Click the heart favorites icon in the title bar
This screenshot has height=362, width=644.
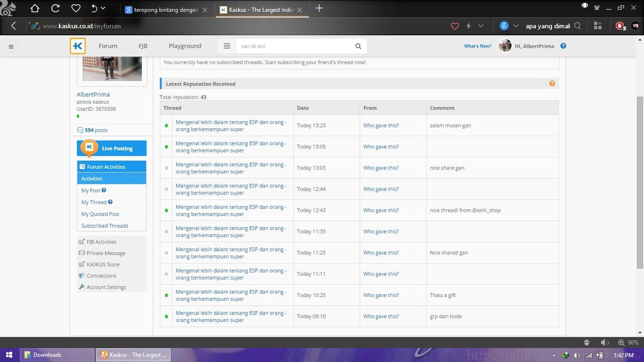76,8
